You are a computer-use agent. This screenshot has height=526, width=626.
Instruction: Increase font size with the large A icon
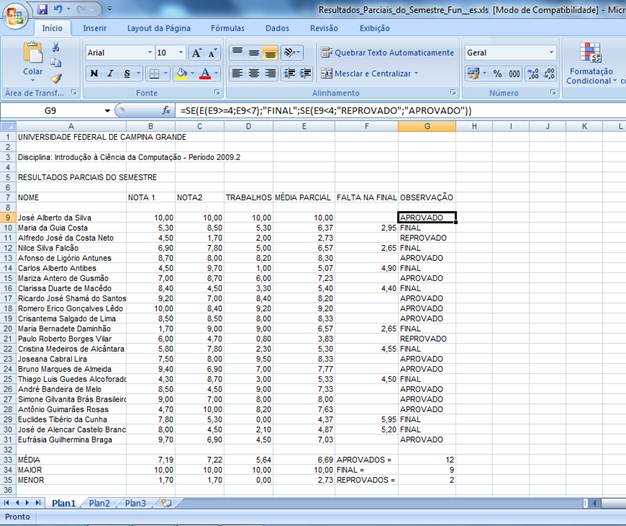click(197, 52)
